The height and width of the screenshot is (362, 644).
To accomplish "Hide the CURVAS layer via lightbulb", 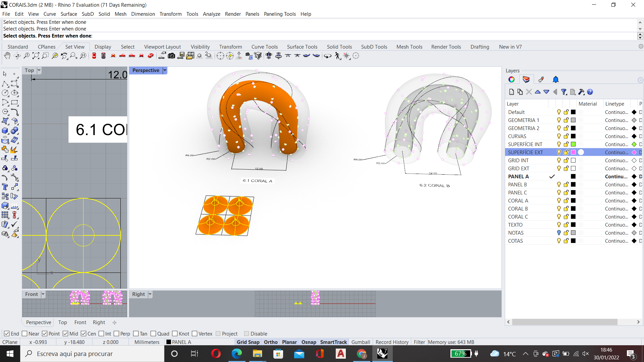I will click(x=559, y=136).
